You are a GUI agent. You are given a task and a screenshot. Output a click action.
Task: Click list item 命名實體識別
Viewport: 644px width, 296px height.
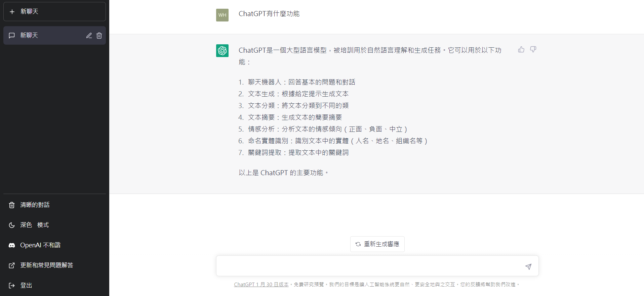pyautogui.click(x=338, y=141)
